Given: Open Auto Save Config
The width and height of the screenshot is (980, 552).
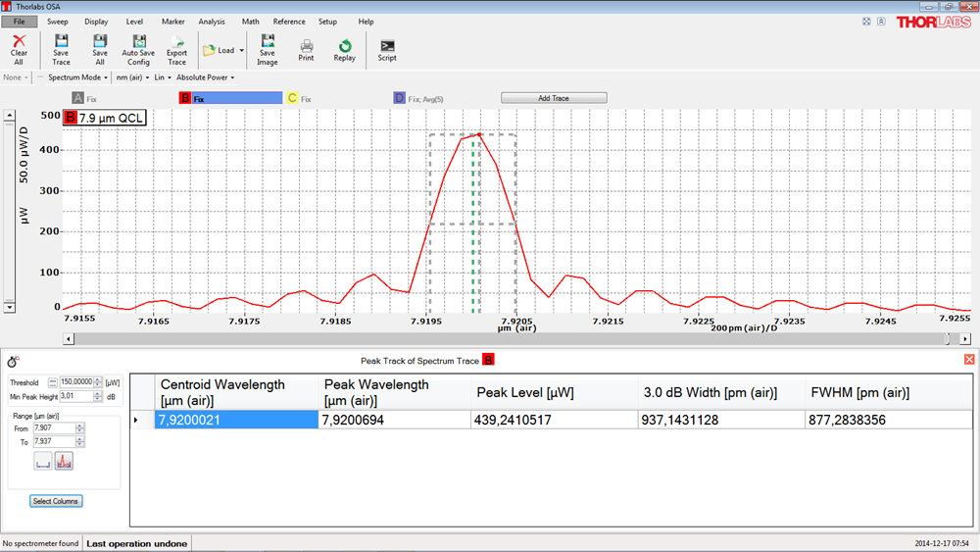Looking at the screenshot, I should pos(139,41).
